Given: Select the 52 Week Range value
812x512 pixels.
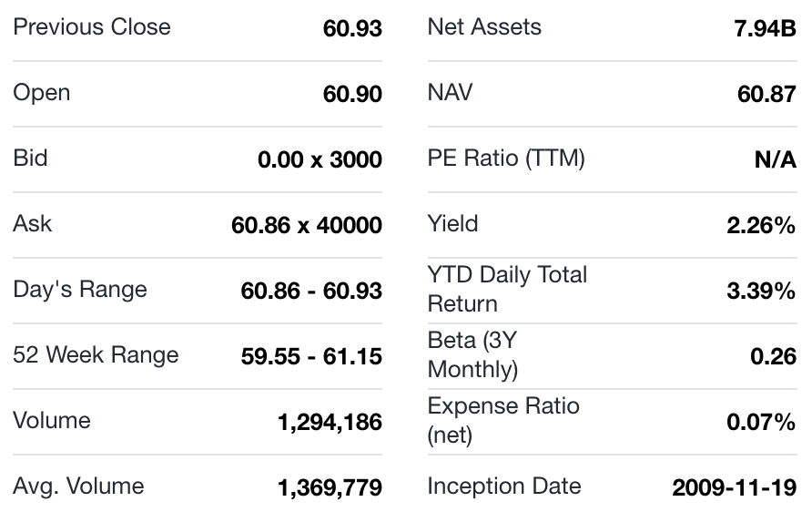Looking at the screenshot, I should (x=311, y=357).
